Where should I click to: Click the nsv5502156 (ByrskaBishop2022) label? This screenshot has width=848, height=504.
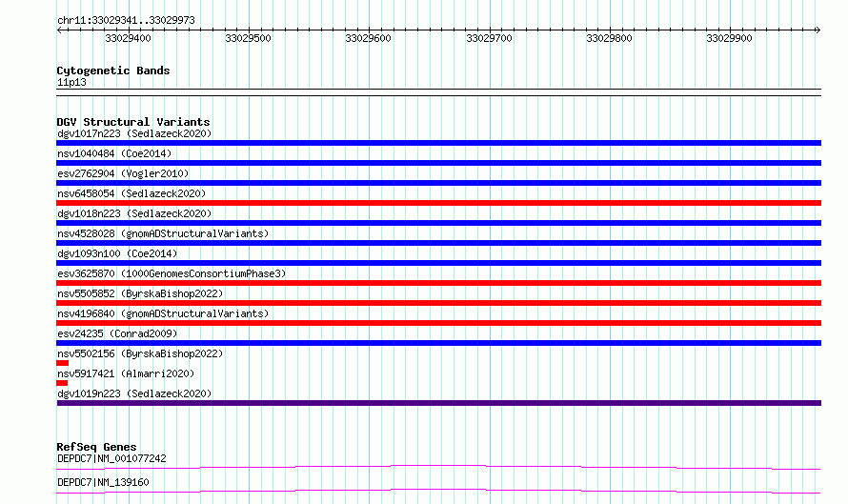pyautogui.click(x=140, y=353)
